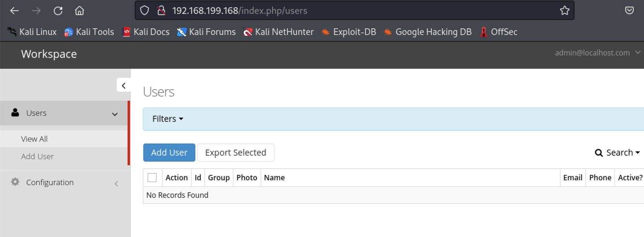644x237 pixels.
Task: Expand the Filters dropdown
Action: click(x=168, y=119)
